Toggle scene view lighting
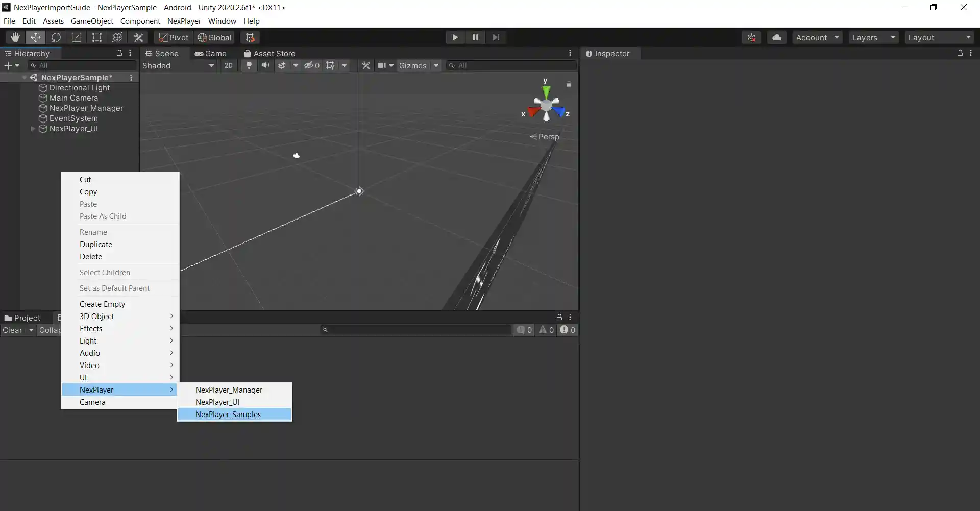Image resolution: width=980 pixels, height=511 pixels. [249, 65]
